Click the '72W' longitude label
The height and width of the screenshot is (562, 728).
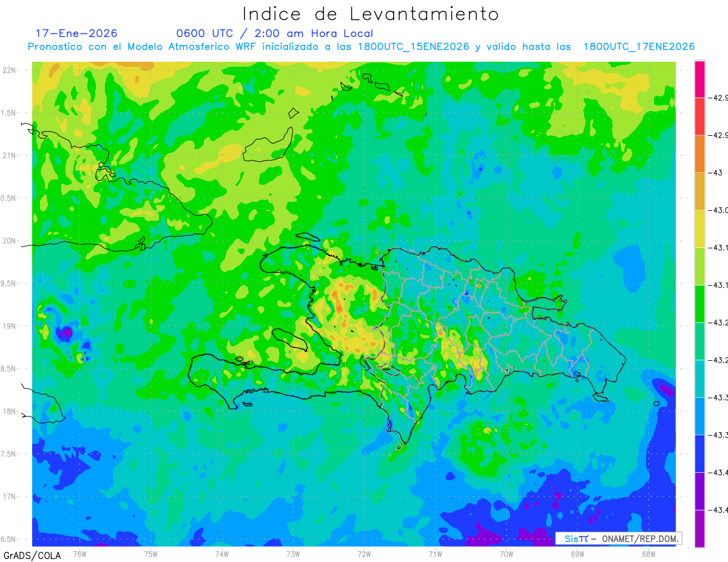point(364,554)
